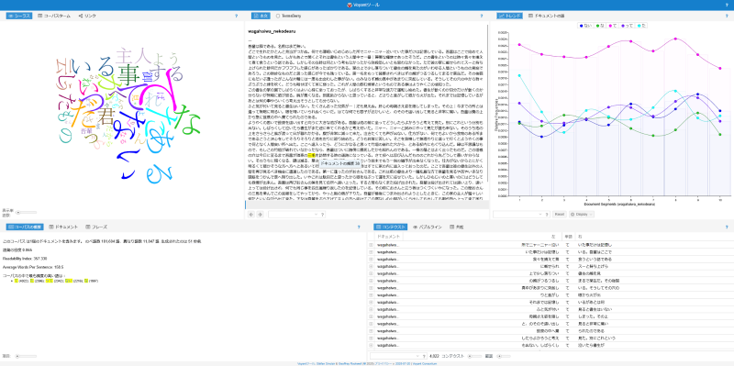
Task: Toggle the ない series in the Trends legend
Action: click(x=586, y=26)
